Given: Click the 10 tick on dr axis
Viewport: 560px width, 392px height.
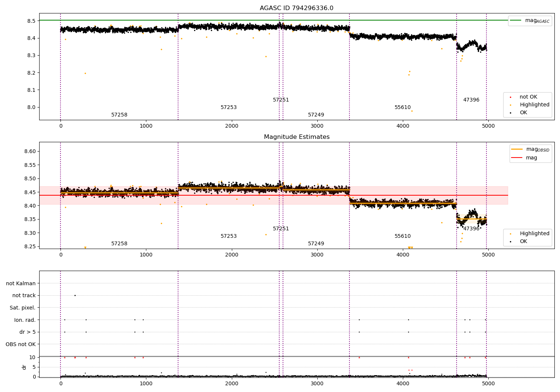Looking at the screenshot, I should (32, 358).
